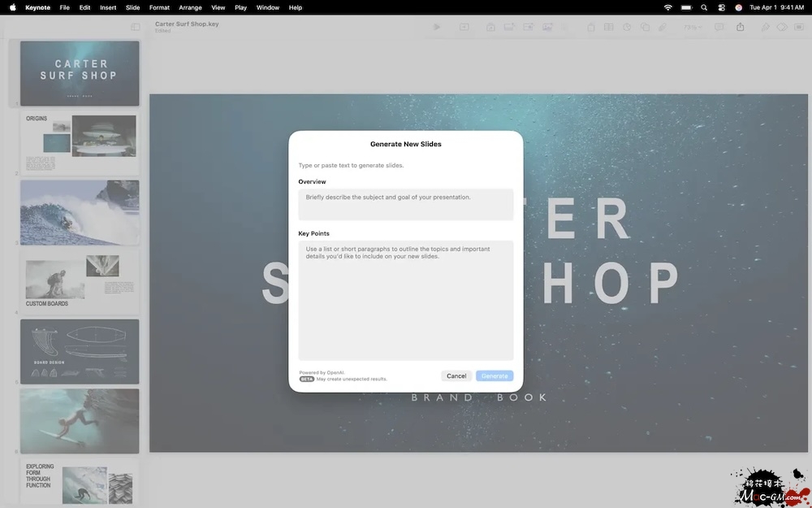Image resolution: width=812 pixels, height=508 pixels.
Task: Open the Insert menu
Action: 108,7
